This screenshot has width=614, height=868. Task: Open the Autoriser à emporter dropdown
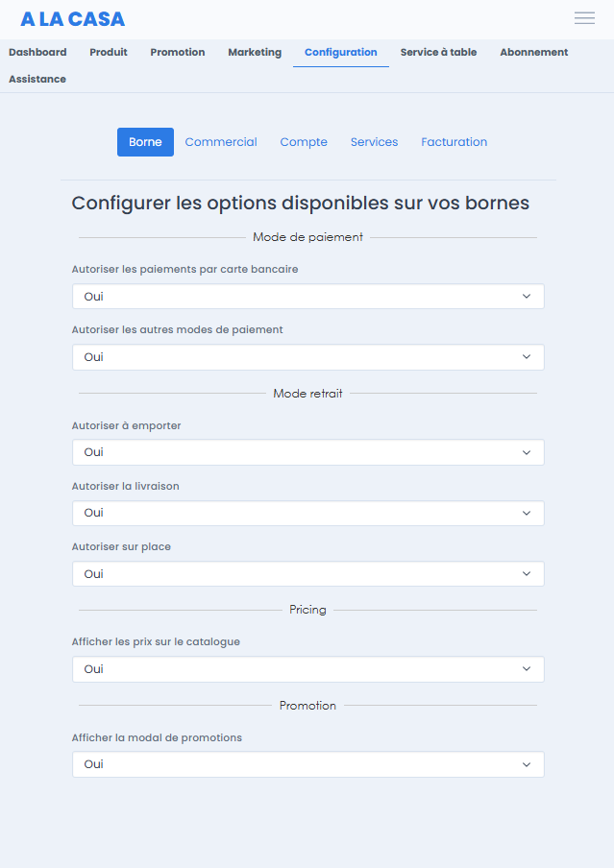(x=308, y=452)
